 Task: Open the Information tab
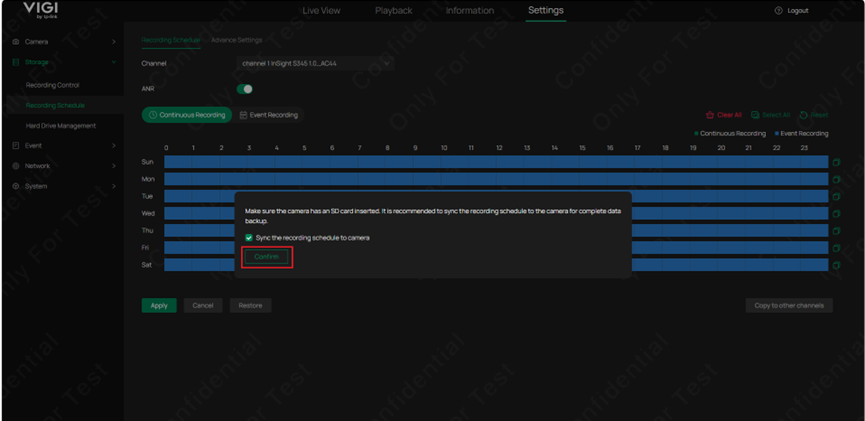pyautogui.click(x=470, y=10)
